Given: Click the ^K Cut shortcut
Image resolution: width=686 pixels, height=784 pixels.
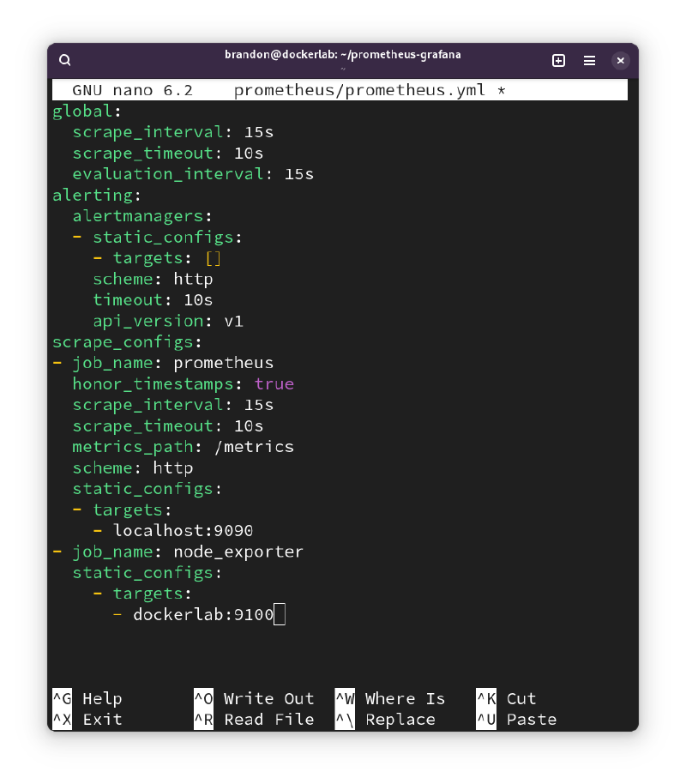Looking at the screenshot, I should (506, 698).
